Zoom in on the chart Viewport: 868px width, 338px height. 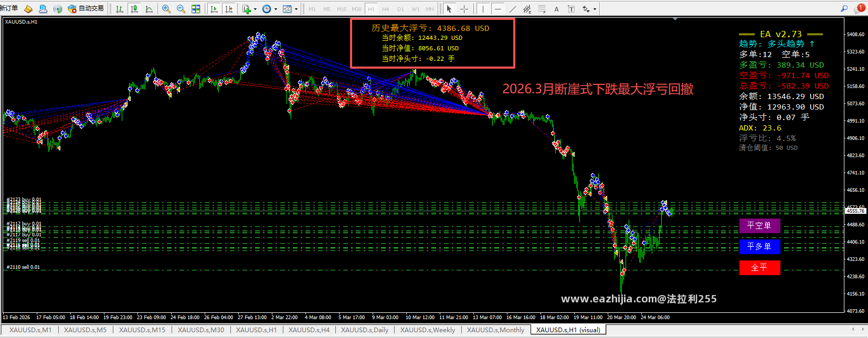[x=166, y=9]
